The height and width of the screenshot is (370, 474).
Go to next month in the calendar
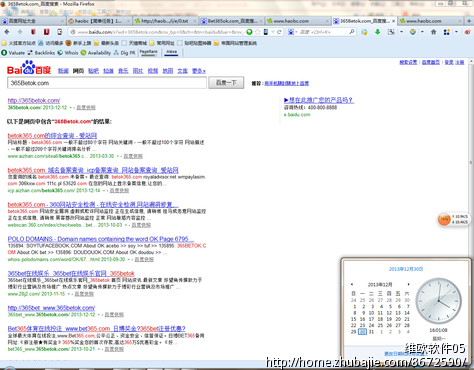coord(408,284)
